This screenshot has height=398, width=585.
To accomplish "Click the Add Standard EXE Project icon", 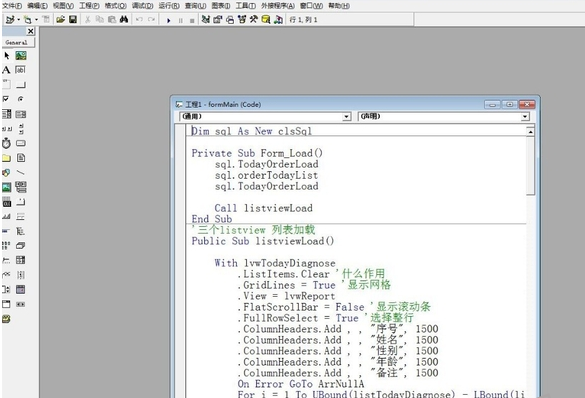I will (10, 19).
